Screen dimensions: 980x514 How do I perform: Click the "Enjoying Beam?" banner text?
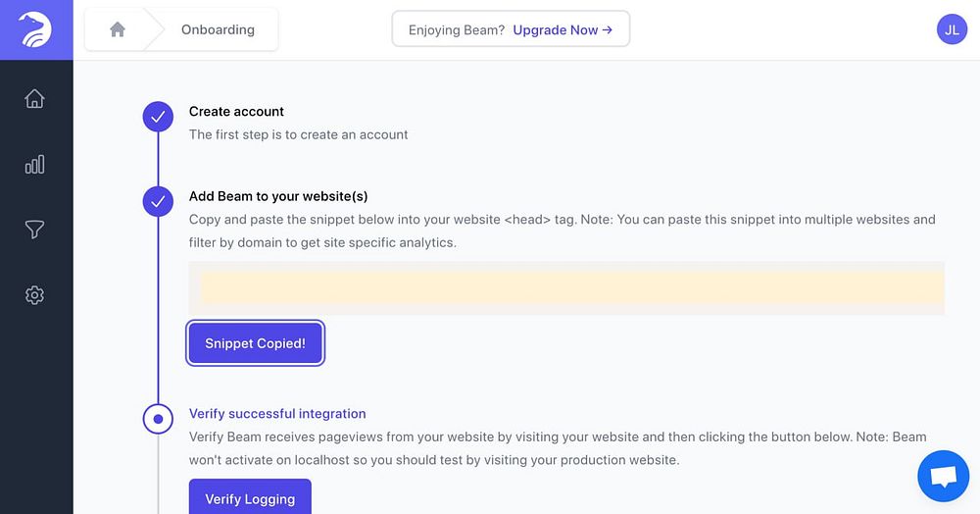[x=457, y=29]
